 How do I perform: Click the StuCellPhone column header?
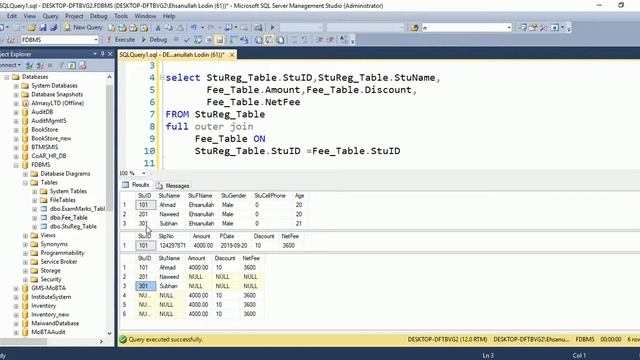pyautogui.click(x=270, y=196)
